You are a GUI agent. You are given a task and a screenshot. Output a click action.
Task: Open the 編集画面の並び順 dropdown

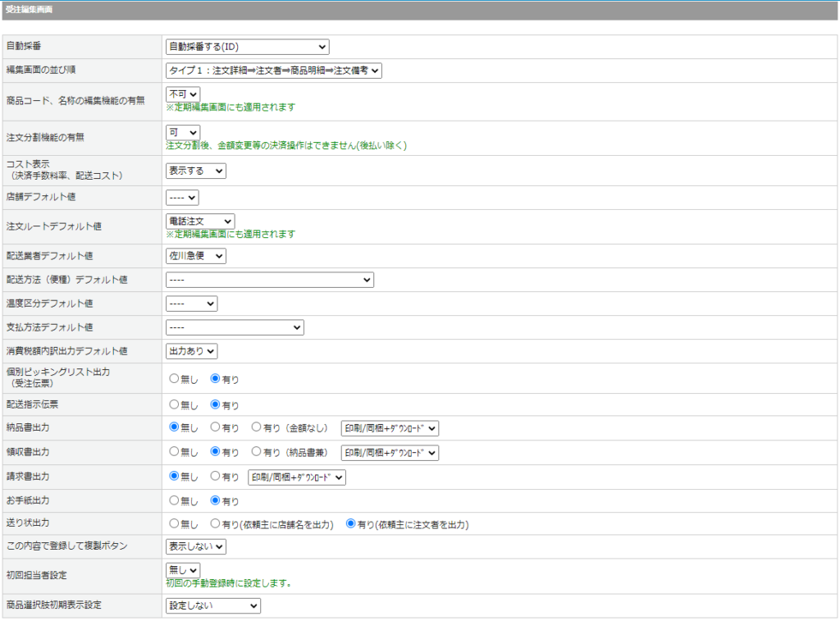274,71
